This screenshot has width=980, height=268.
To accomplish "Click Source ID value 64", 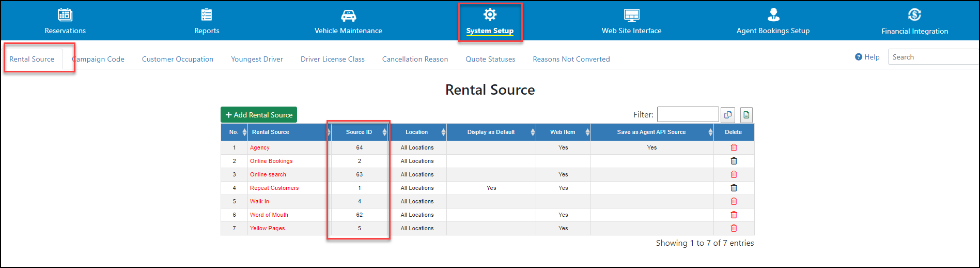I will (x=360, y=147).
